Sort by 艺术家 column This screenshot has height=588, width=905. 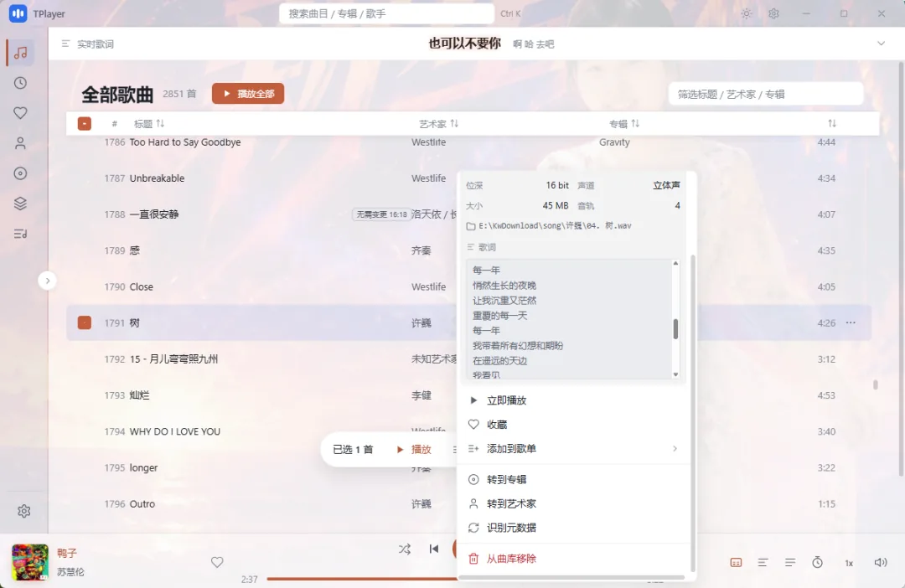[438, 123]
